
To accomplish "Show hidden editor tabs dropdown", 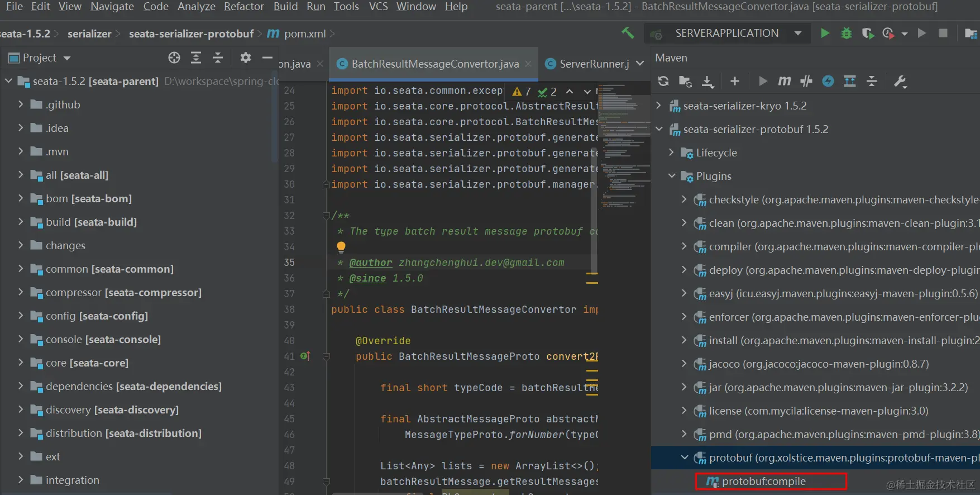I will (640, 64).
